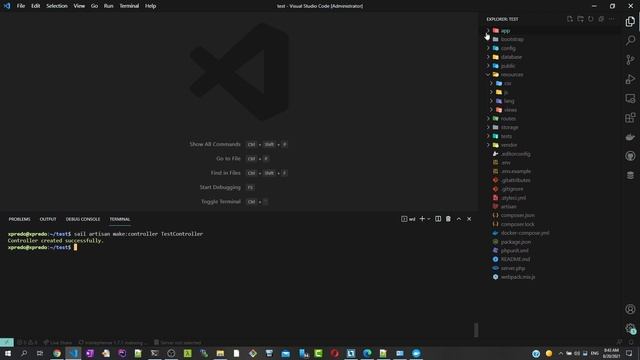The width and height of the screenshot is (640, 360).
Task: Select the Terminal panel tab
Action: (x=120, y=219)
